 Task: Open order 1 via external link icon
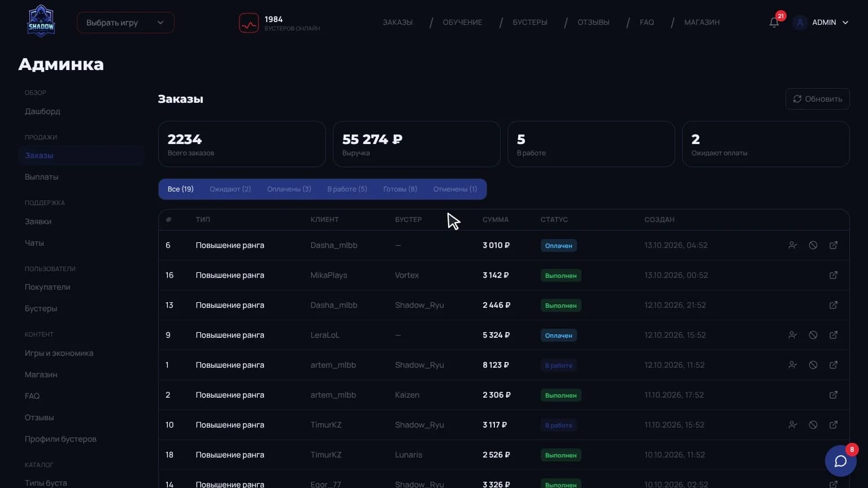[834, 365]
